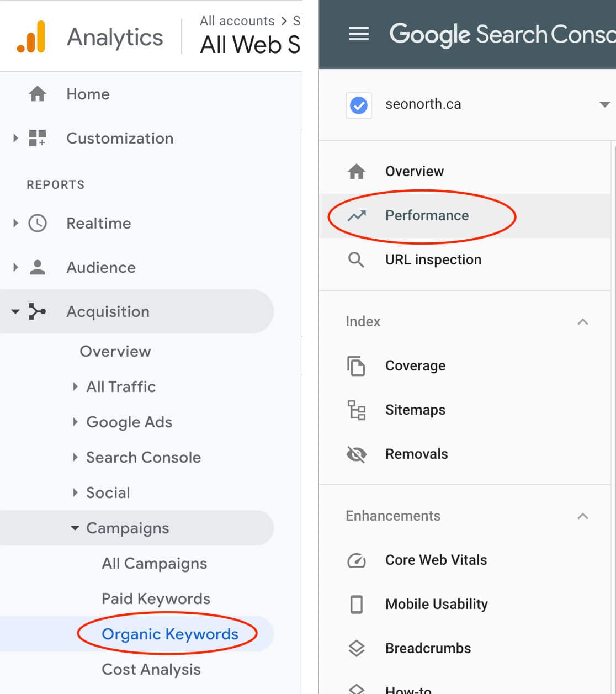Click the Google Search Console title
616x694 pixels.
[502, 34]
